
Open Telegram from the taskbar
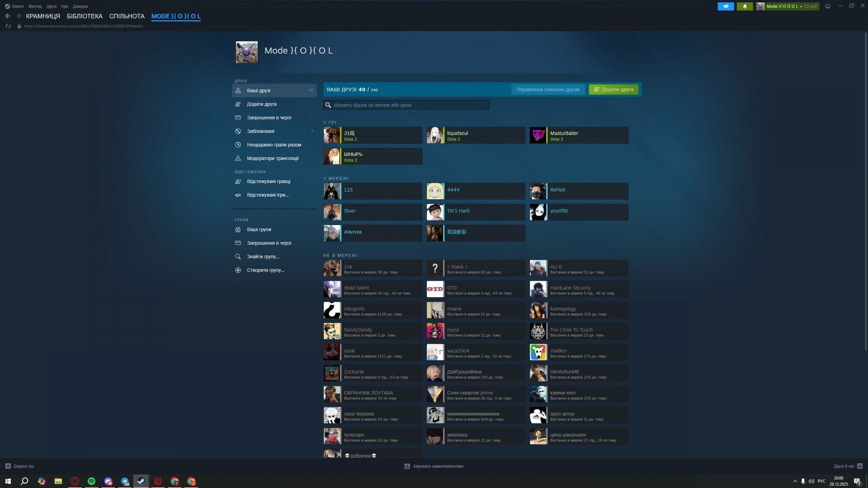(x=125, y=481)
